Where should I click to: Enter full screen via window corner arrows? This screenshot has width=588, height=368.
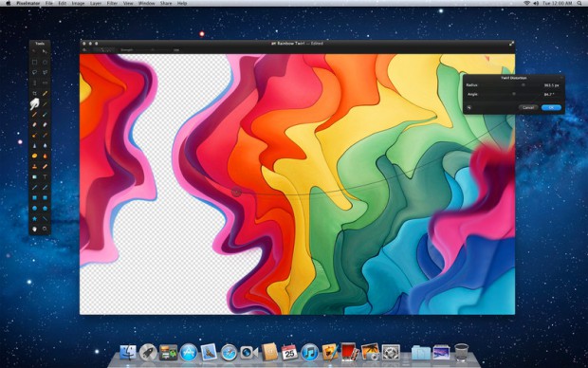coord(511,44)
